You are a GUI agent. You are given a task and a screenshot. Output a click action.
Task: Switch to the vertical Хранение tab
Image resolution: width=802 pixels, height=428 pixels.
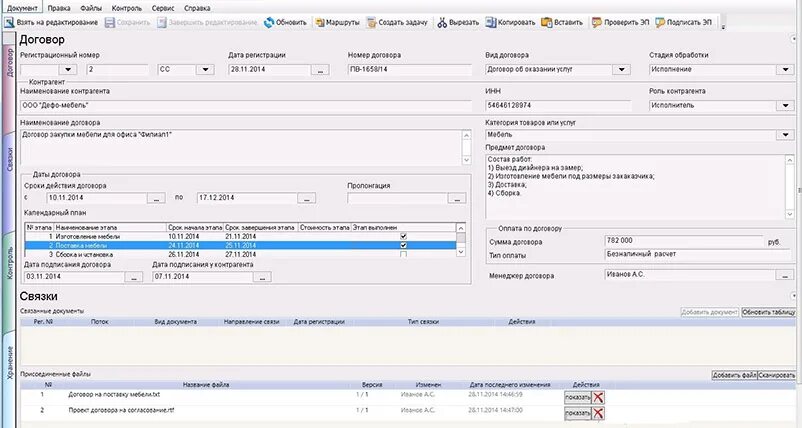(10, 363)
